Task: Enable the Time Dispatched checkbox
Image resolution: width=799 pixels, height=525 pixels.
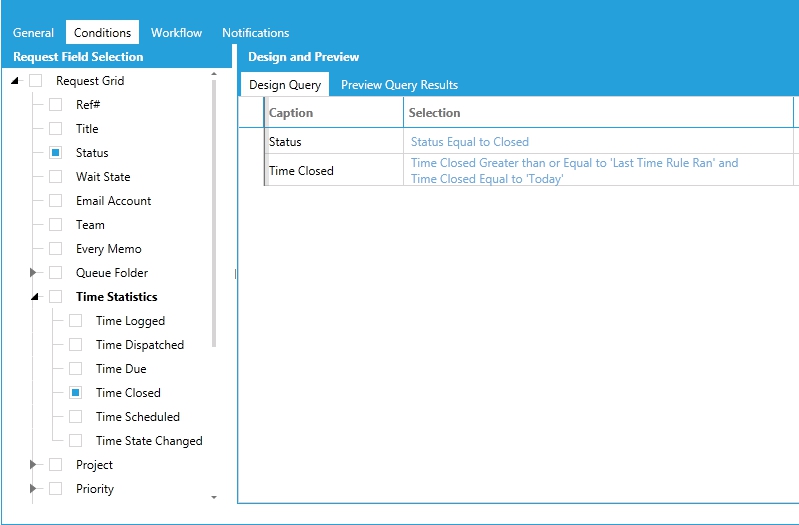Action: pyautogui.click(x=75, y=345)
